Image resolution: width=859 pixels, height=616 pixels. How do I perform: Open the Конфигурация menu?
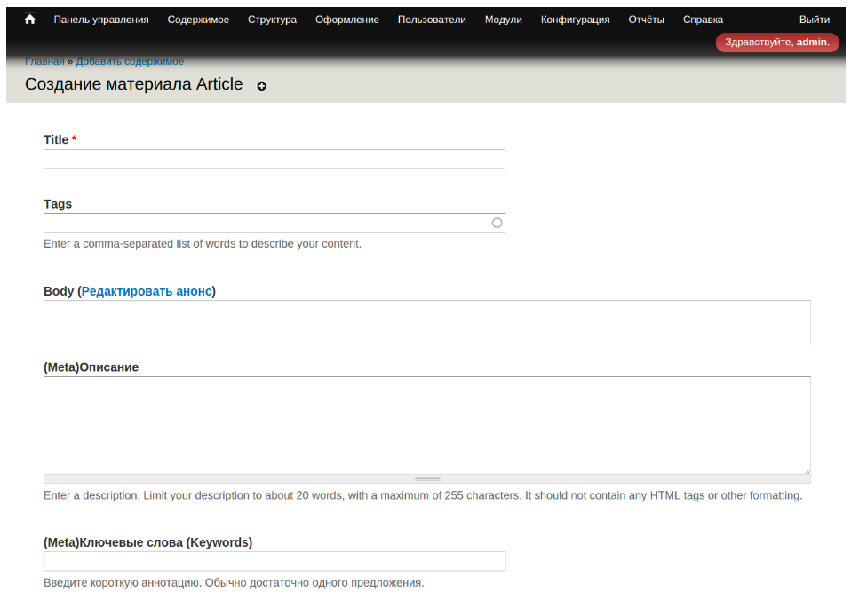click(576, 20)
